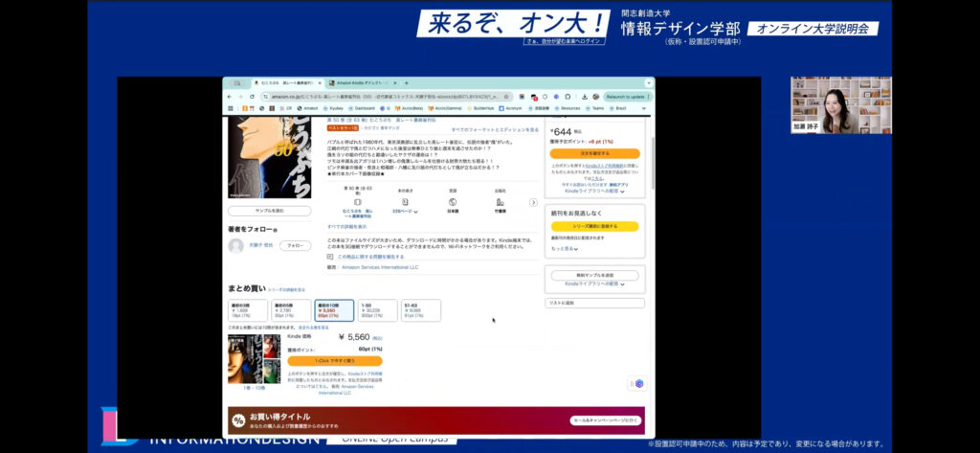Click the author avatar icon

click(235, 246)
